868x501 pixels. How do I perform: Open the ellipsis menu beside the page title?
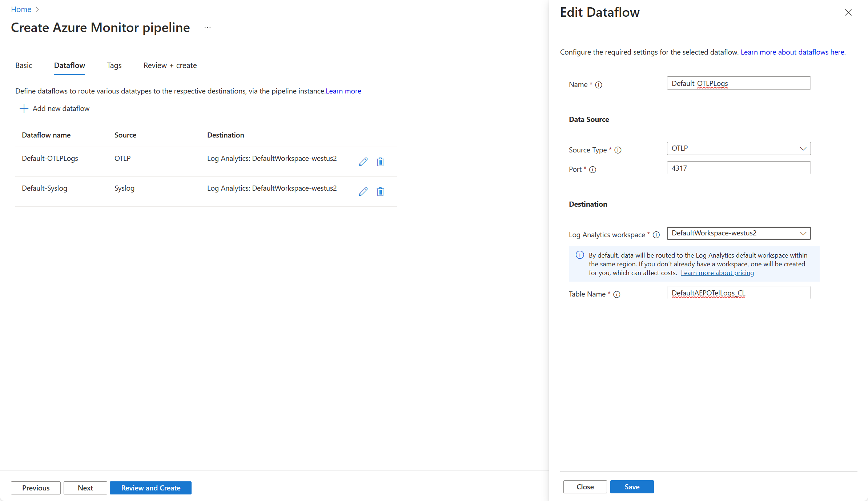pos(208,28)
